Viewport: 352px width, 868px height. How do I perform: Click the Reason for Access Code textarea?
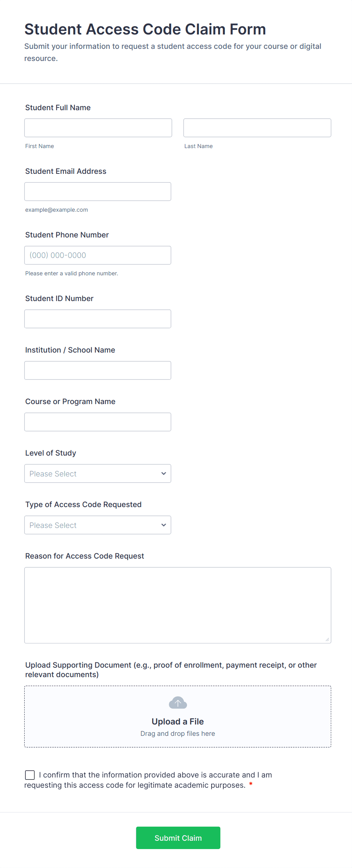178,605
